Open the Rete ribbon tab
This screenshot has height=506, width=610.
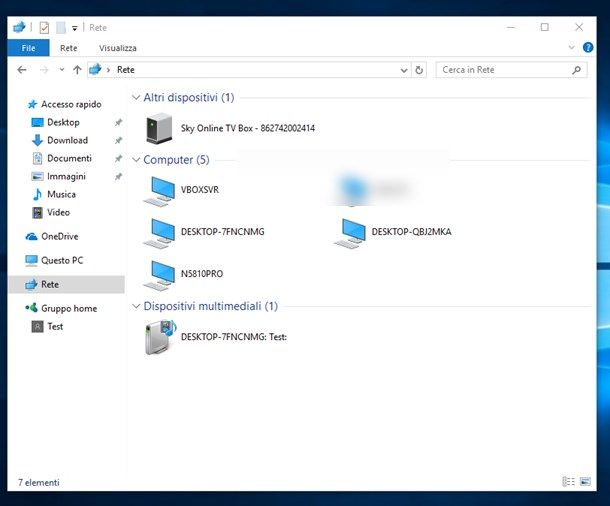68,48
